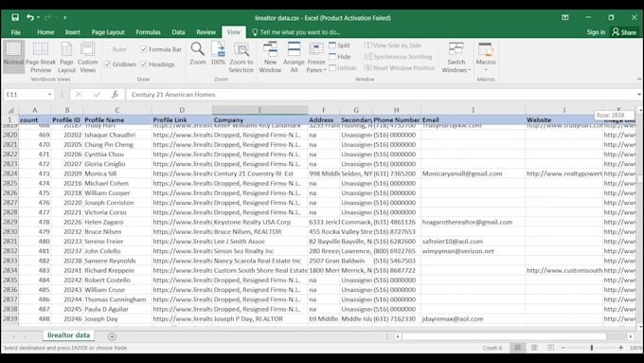Click the ribbon display options icon
Screen dimensions: 644x363
click(x=565, y=18)
